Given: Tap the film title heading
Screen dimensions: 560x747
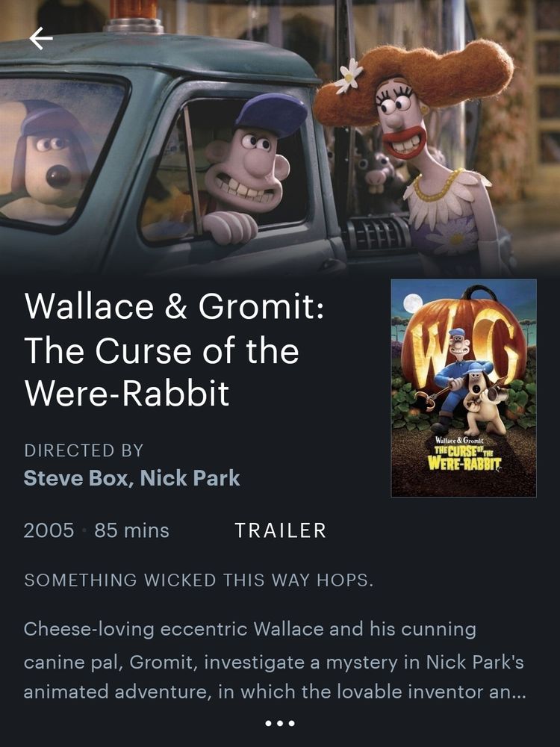Looking at the screenshot, I should (x=174, y=349).
